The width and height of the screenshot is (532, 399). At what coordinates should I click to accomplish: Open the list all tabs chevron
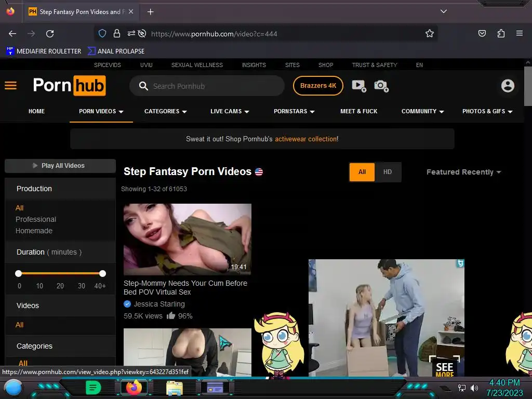click(x=444, y=11)
